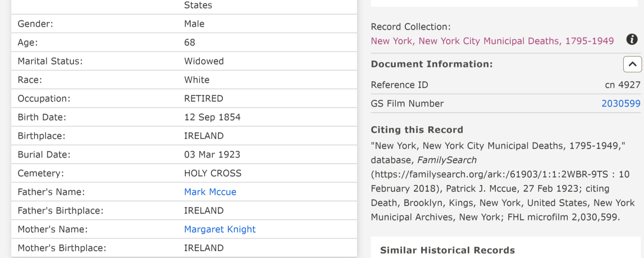Open mother's record Margaret Knight
The height and width of the screenshot is (258, 644).
(220, 229)
